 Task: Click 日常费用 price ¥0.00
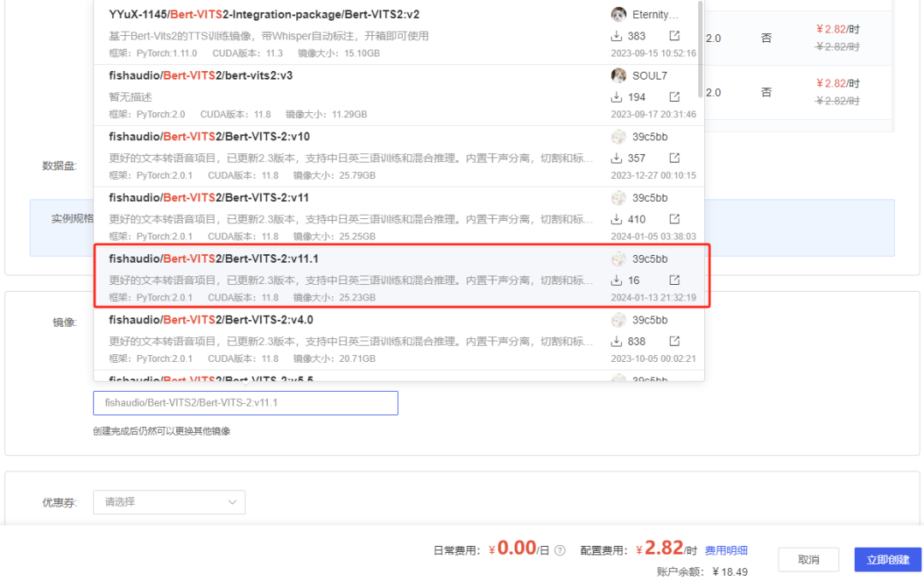[512, 548]
